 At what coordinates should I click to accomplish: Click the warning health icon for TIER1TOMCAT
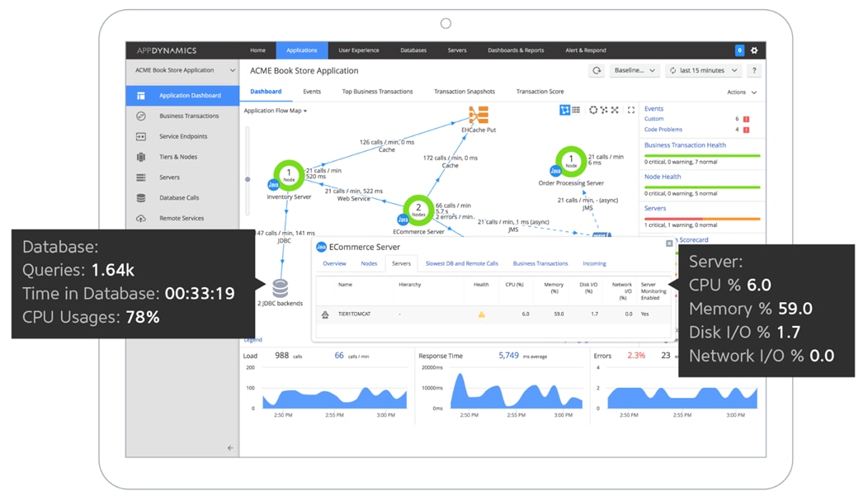coord(482,314)
